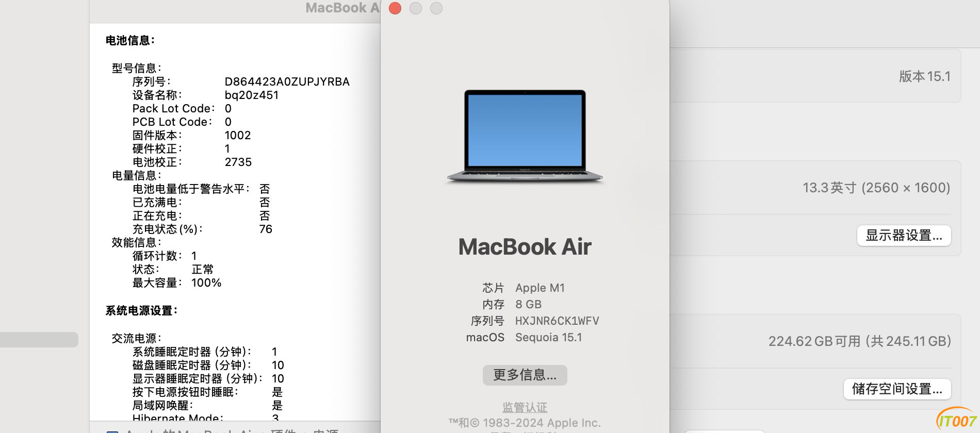Viewport: 980px width, 433px height.
Task: Click storage text 224.62 GB 可用
Action: [x=814, y=341]
